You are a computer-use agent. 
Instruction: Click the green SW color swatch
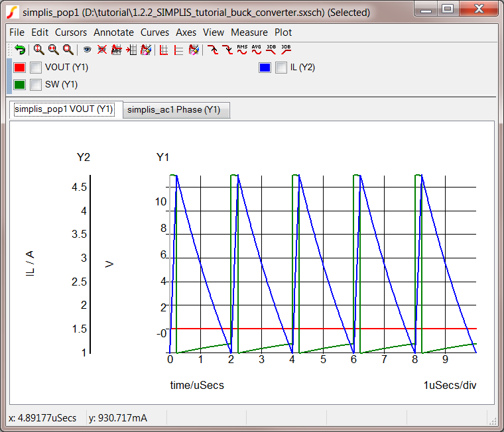pos(19,85)
